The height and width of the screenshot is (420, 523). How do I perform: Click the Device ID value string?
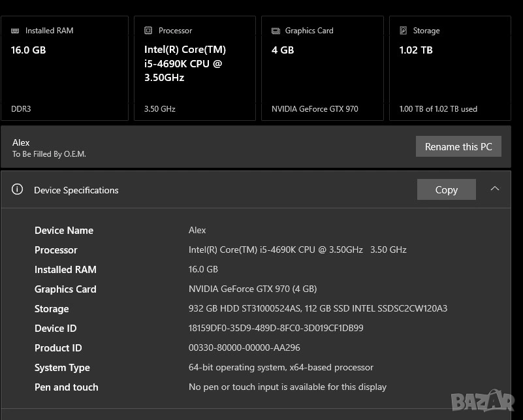click(x=276, y=328)
